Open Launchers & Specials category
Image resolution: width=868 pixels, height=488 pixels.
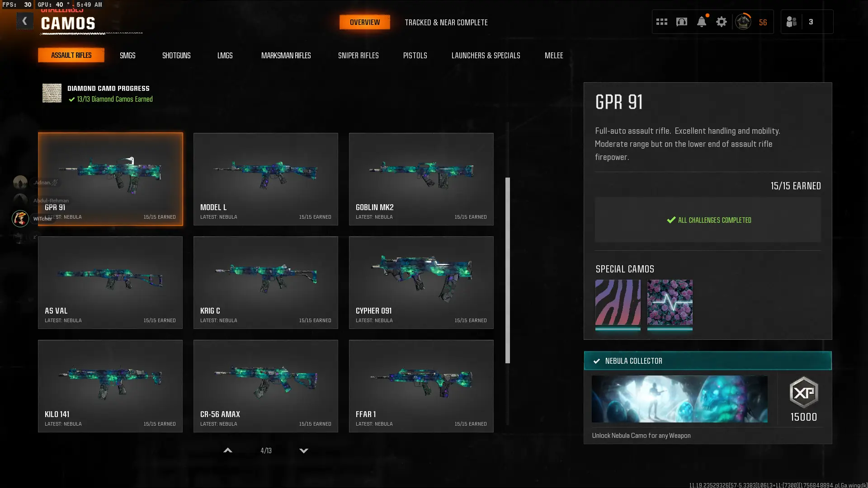tap(486, 56)
